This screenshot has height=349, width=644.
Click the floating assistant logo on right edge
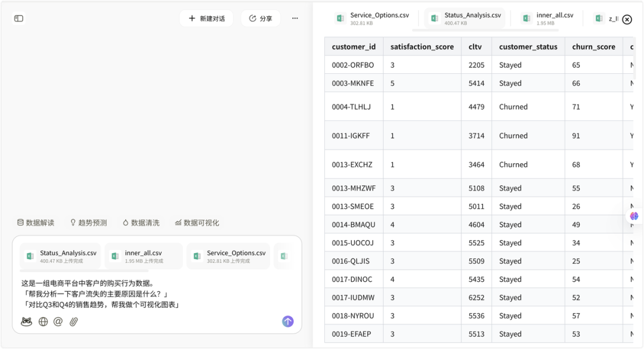[633, 216]
